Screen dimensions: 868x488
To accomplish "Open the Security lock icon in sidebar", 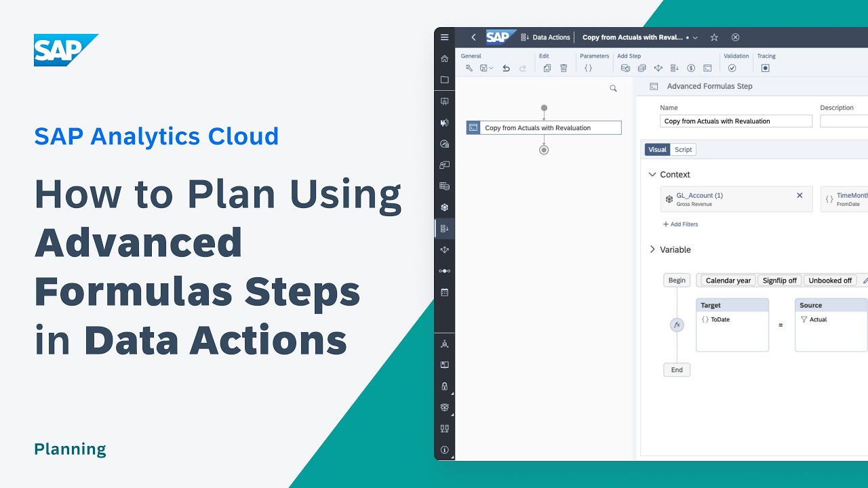I will 444,386.
